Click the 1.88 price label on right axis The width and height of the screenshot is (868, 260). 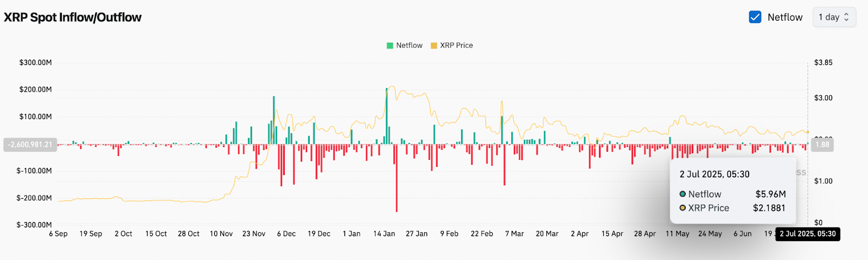coord(822,145)
